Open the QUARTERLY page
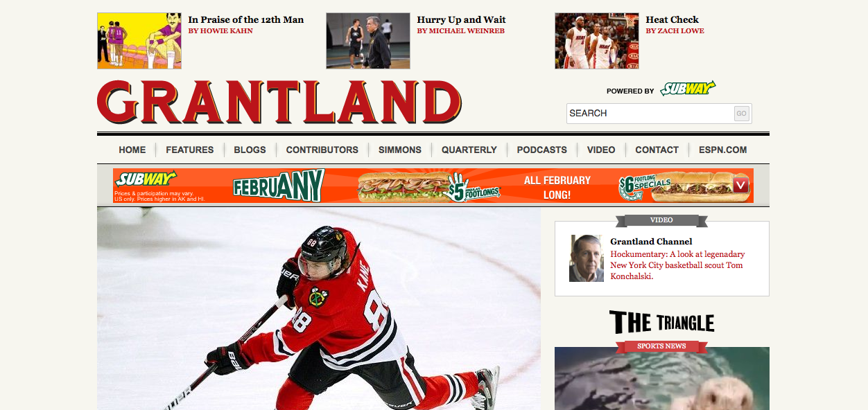Screen dimensions: 868x410 [469, 150]
